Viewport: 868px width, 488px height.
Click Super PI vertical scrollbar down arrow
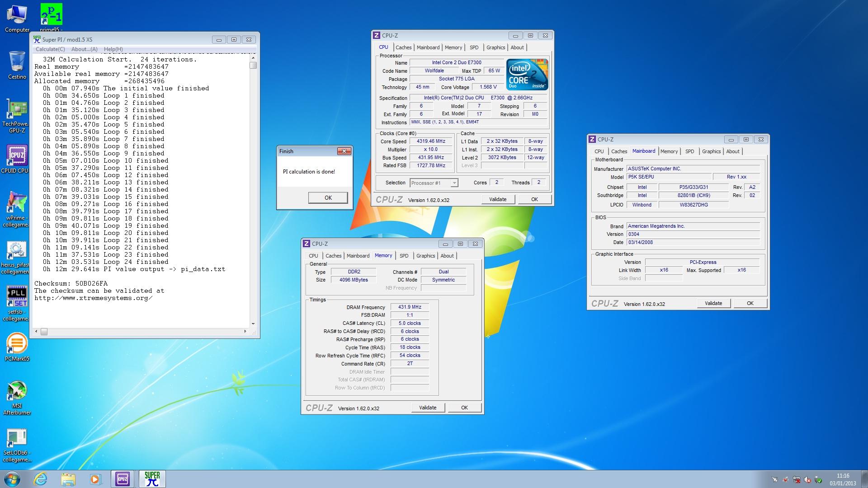[253, 324]
